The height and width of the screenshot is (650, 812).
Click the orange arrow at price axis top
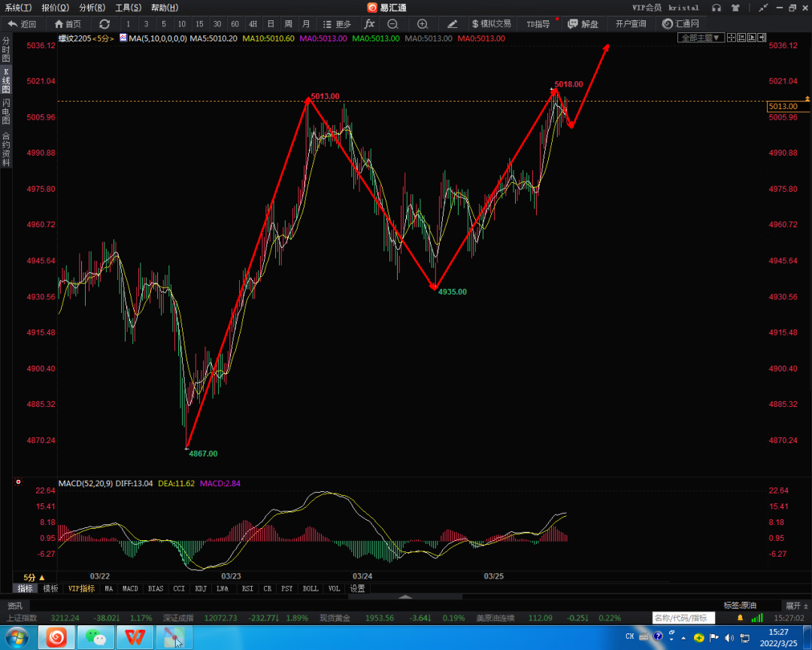click(807, 98)
